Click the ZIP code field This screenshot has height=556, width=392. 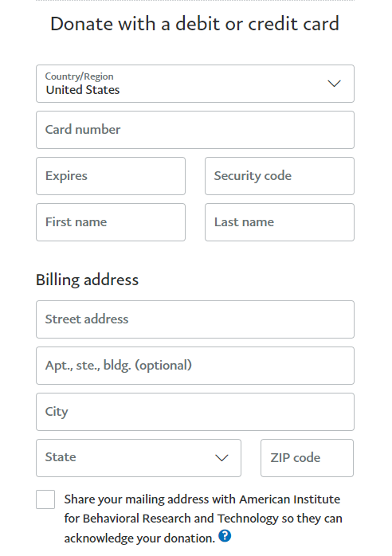click(x=308, y=458)
